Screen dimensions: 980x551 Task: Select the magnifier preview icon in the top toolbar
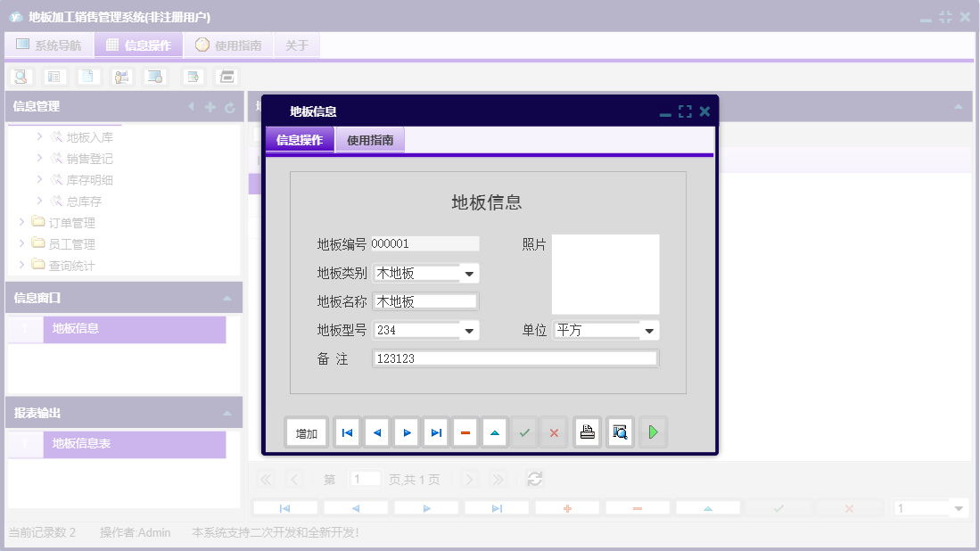click(x=21, y=76)
